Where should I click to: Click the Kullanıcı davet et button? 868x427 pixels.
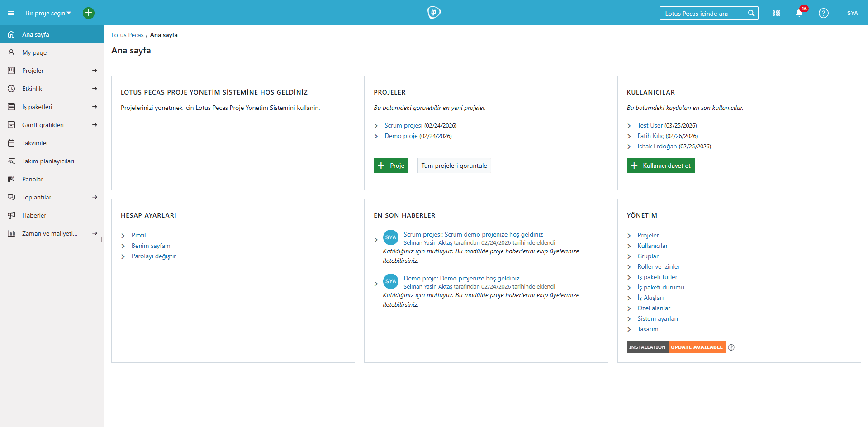click(x=660, y=166)
